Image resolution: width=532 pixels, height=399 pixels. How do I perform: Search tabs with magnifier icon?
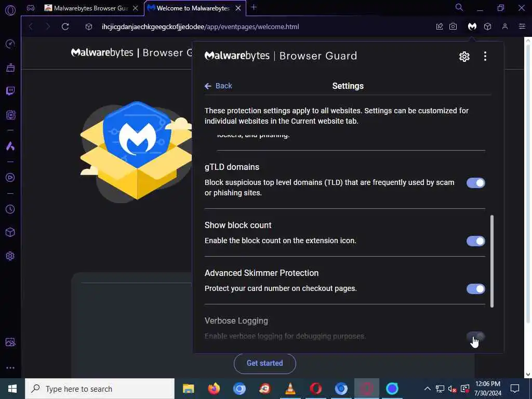[459, 7]
